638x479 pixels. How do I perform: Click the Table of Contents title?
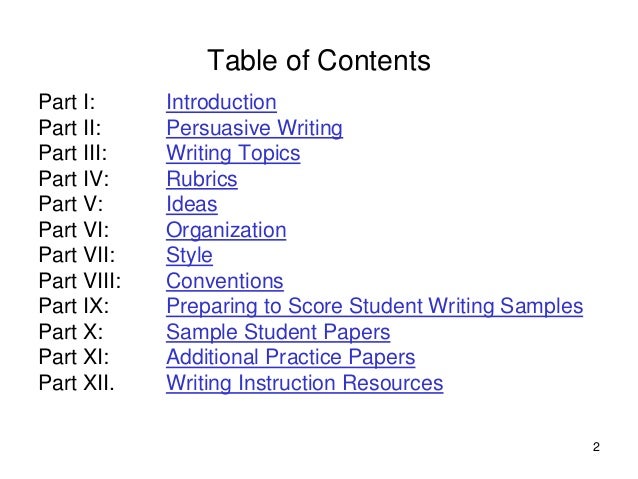[x=319, y=60]
